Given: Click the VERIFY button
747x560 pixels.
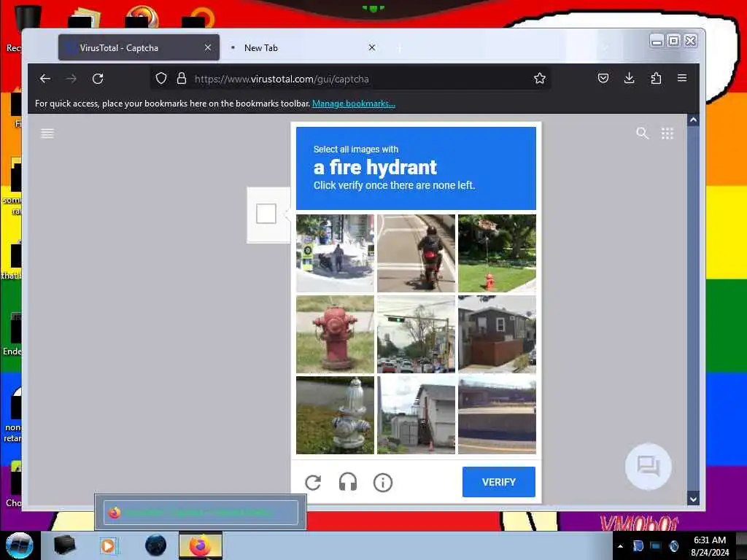Looking at the screenshot, I should (x=499, y=482).
